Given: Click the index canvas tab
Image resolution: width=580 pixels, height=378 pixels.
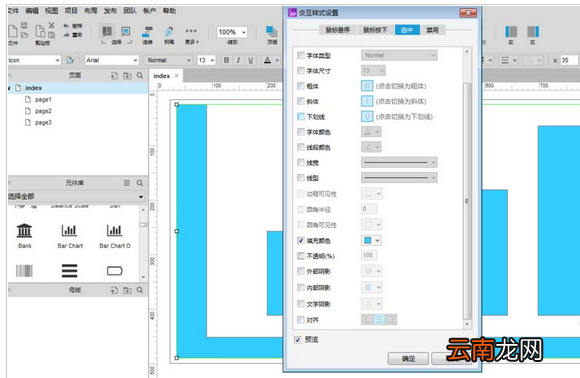Looking at the screenshot, I should tap(162, 76).
